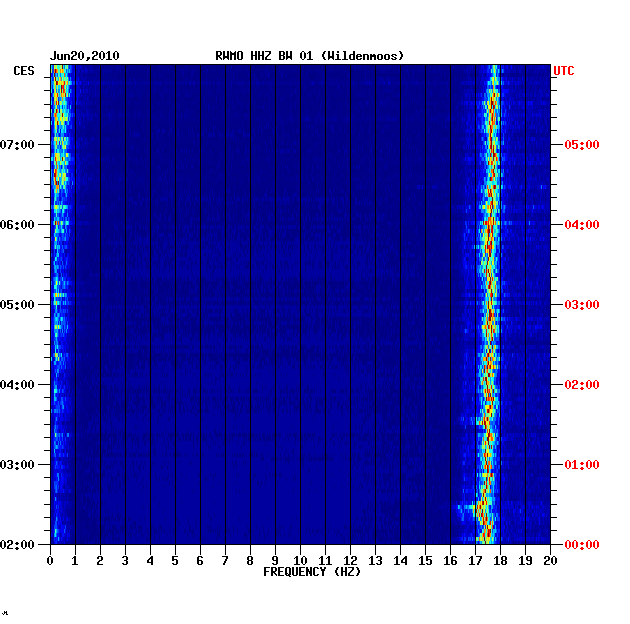630x624 pixels.
Task: Click frequency tick label 5
Action: click(x=175, y=561)
